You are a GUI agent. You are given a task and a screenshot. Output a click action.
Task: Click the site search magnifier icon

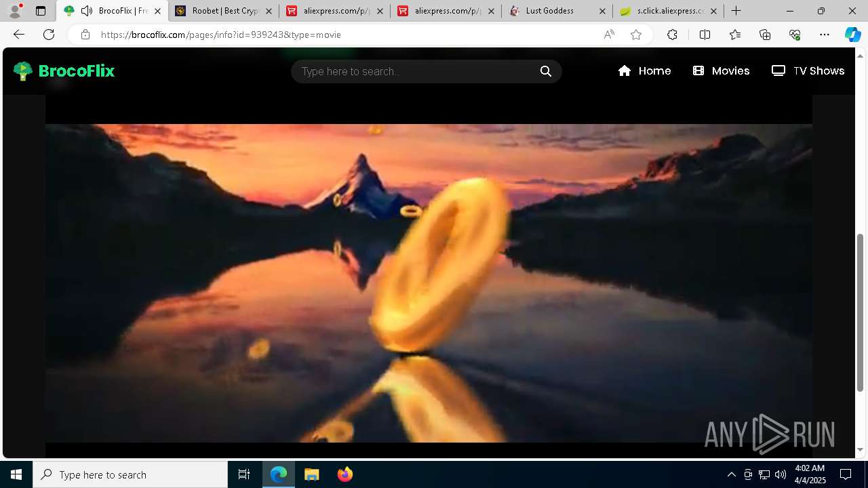coord(546,71)
